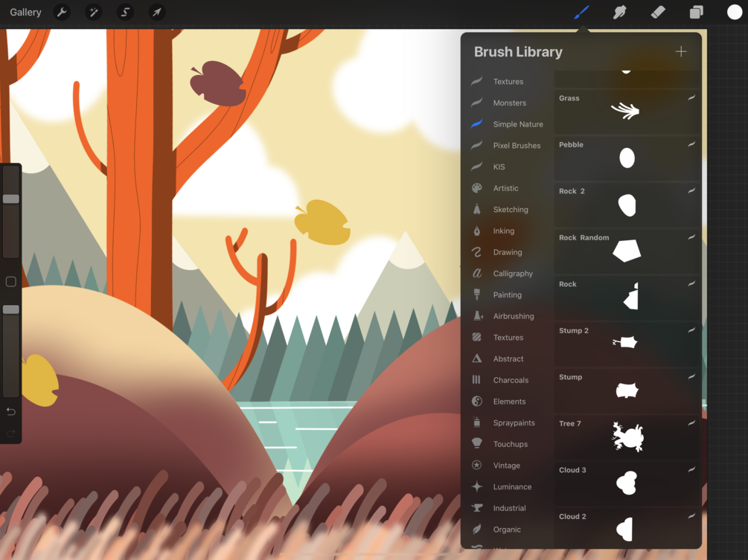This screenshot has width=748, height=560.
Task: Choose the Rock 2 brush
Action: pos(627,205)
